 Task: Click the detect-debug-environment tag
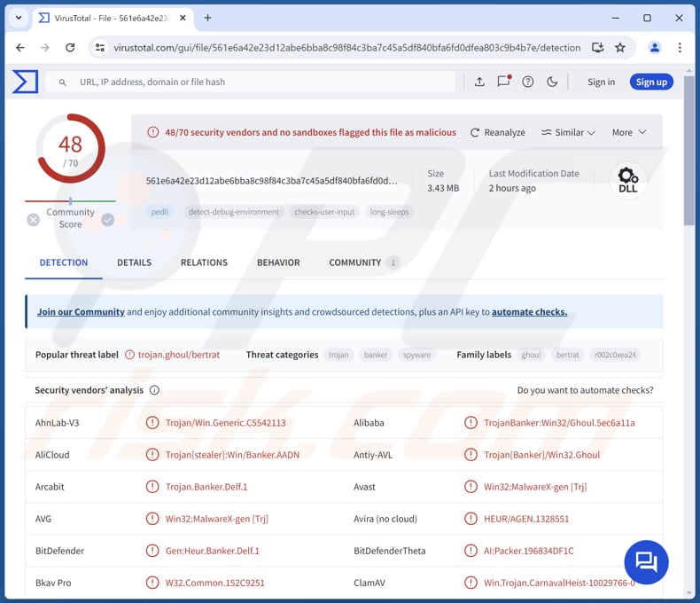[234, 212]
